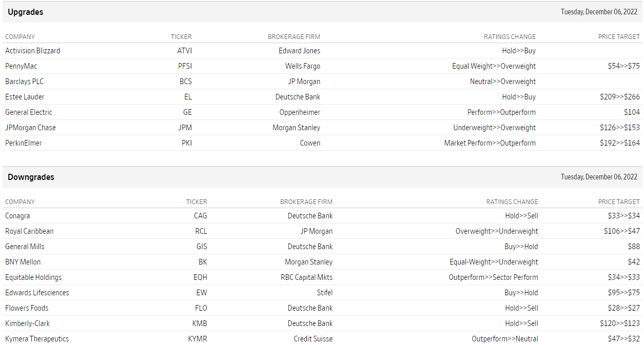Click the Estee Lauder company name

pyautogui.click(x=25, y=97)
